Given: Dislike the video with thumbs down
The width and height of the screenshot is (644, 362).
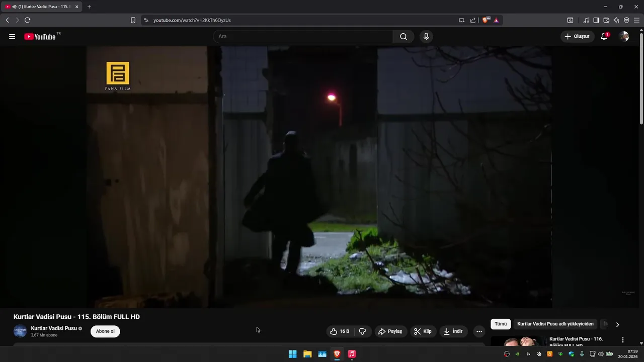Looking at the screenshot, I should coord(362,331).
